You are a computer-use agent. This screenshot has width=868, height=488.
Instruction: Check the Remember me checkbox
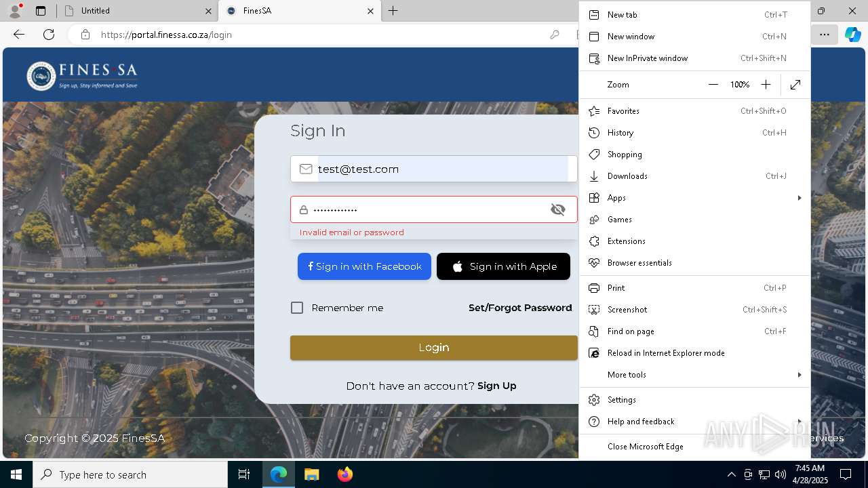[297, 308]
